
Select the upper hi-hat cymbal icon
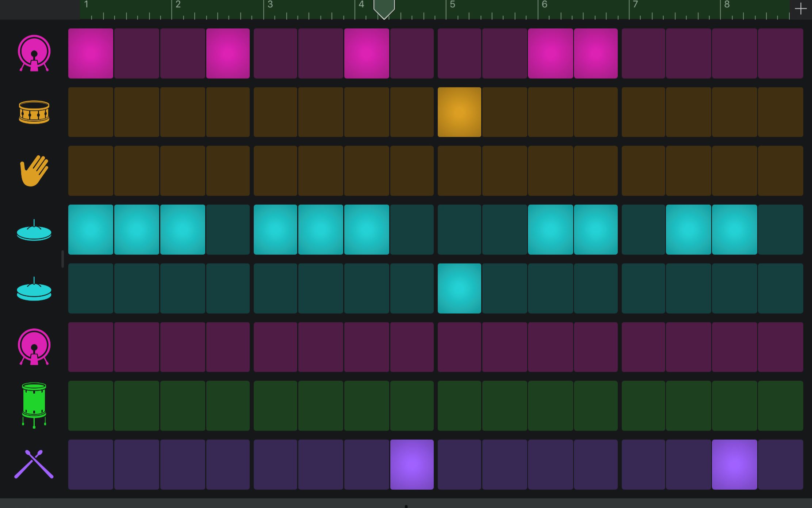tap(34, 230)
